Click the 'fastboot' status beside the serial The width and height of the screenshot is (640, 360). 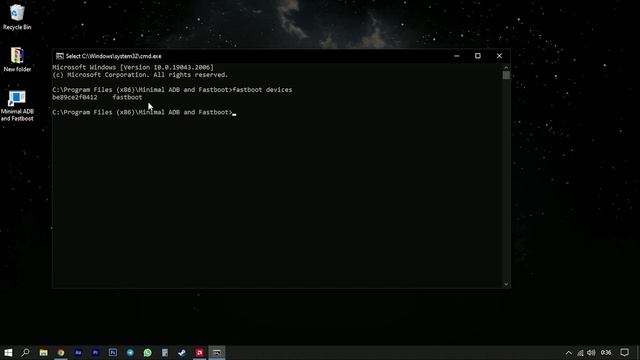pos(127,97)
